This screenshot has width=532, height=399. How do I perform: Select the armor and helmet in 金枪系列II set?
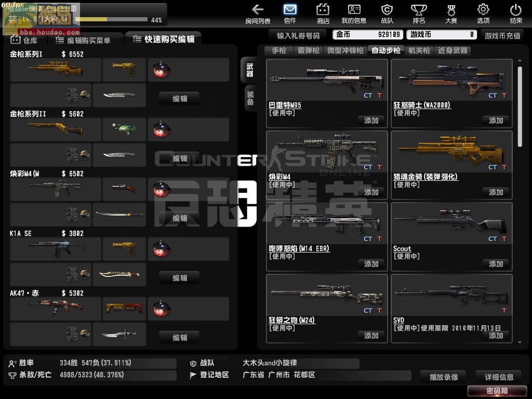pyautogui.click(x=50, y=155)
